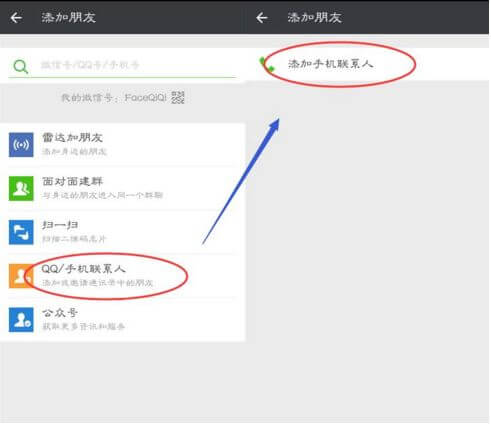Open the blue radar icon for 雷达加朋友
This screenshot has height=425, width=491.
tap(21, 145)
